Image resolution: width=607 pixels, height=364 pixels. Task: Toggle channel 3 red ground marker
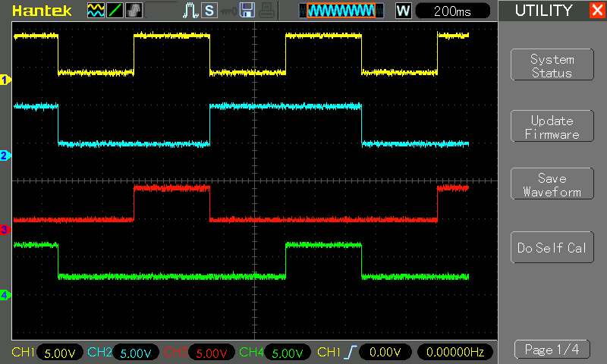(5, 229)
